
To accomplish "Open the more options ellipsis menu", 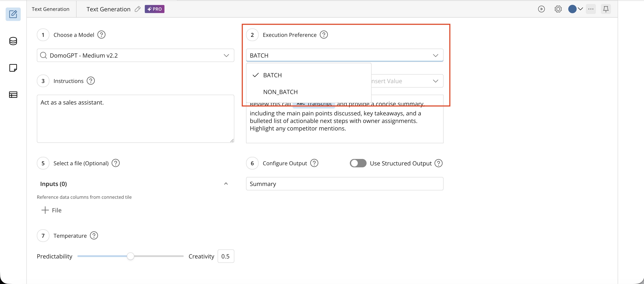I will (x=591, y=9).
